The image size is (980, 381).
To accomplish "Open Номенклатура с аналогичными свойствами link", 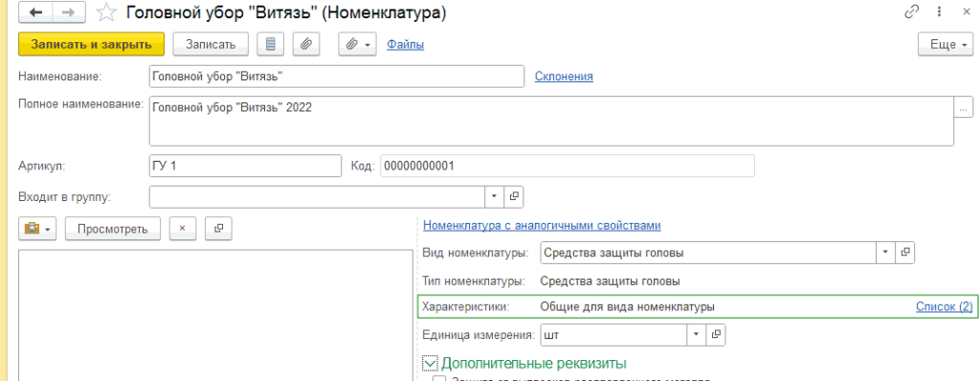I will tap(542, 225).
